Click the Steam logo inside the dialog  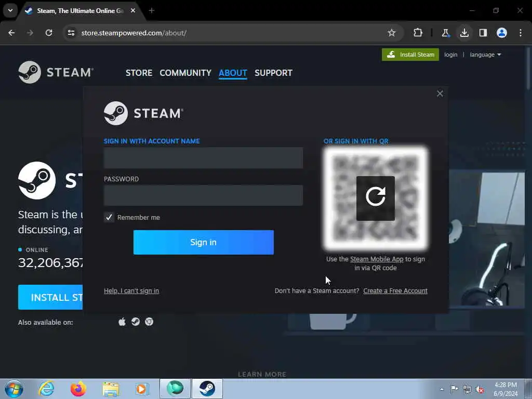143,113
